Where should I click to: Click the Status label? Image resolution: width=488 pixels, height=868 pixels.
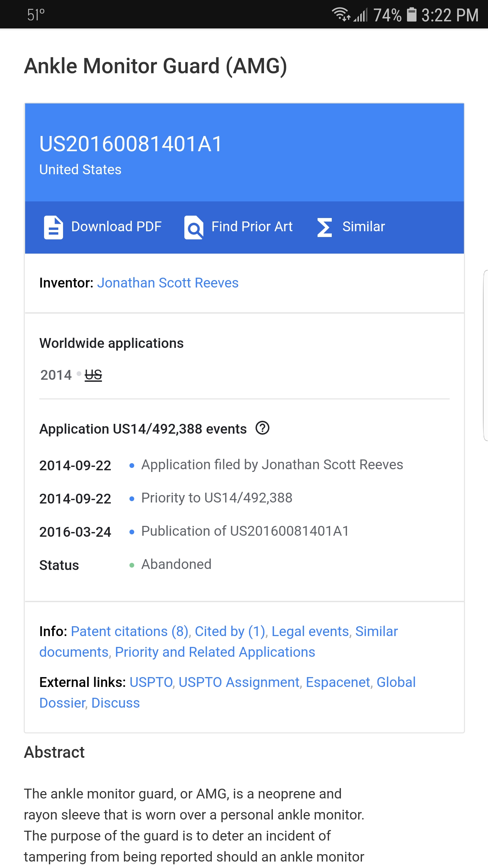click(59, 565)
